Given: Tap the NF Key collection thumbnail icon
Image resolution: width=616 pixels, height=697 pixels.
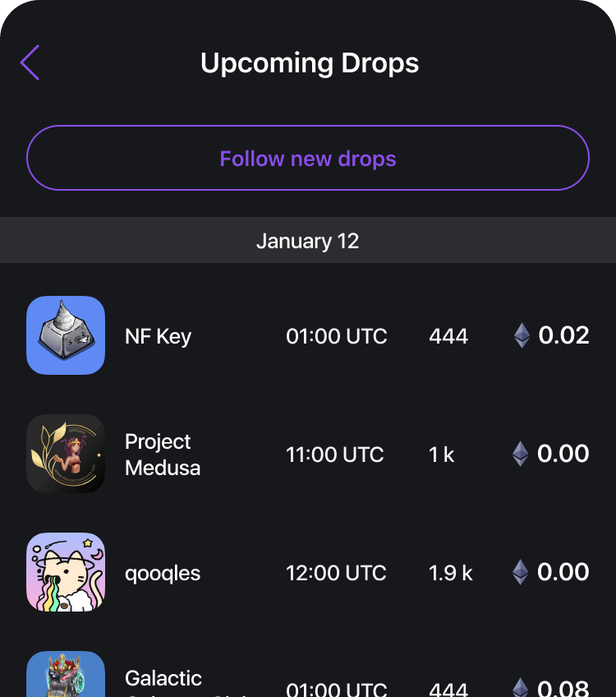Looking at the screenshot, I should (66, 335).
